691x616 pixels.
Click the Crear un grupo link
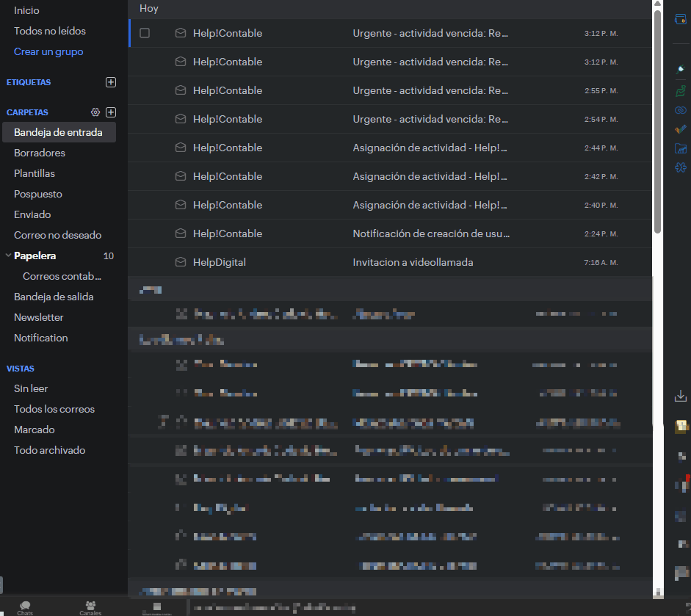tap(48, 51)
